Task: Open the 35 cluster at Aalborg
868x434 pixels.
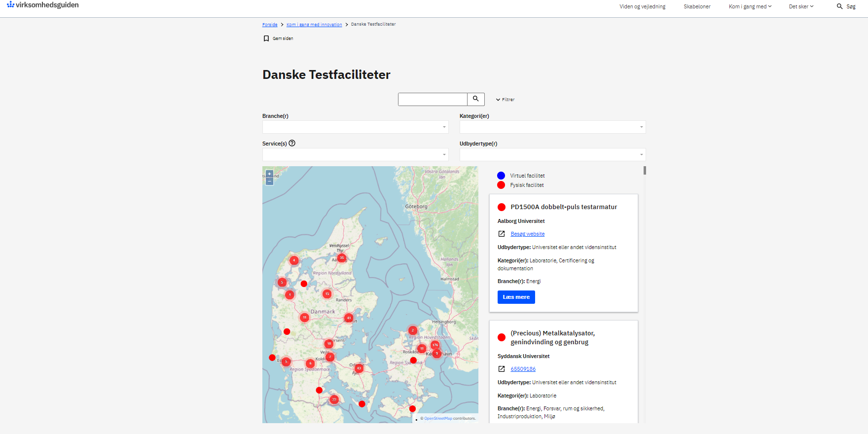Action: (342, 258)
